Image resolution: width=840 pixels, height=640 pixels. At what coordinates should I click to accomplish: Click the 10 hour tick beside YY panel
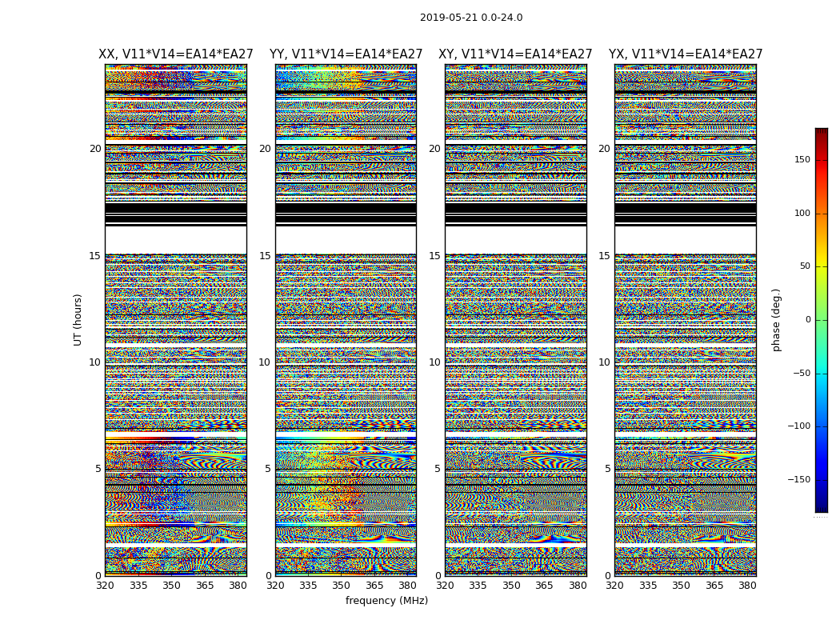click(265, 362)
